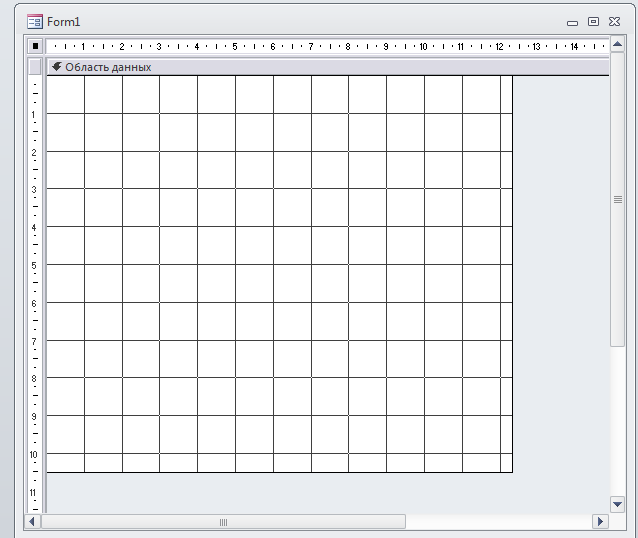Click the Form1 title text
The width and height of the screenshot is (638, 538).
(63, 22)
